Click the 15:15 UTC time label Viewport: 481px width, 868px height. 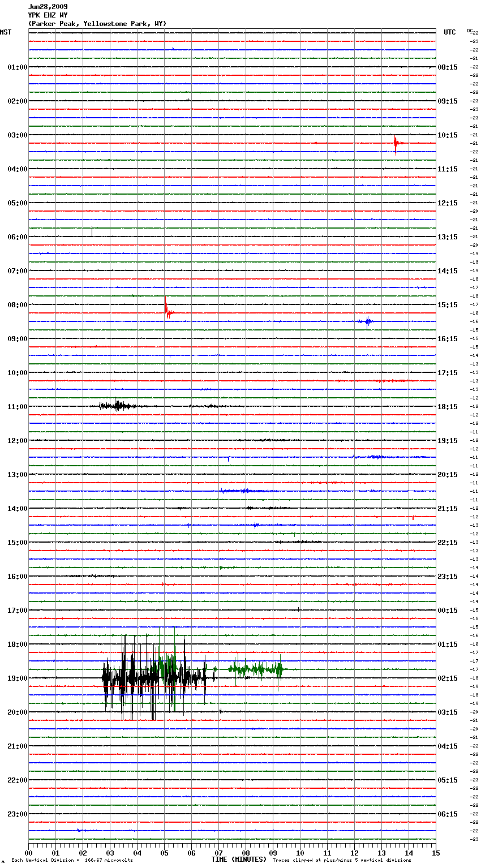click(x=448, y=305)
